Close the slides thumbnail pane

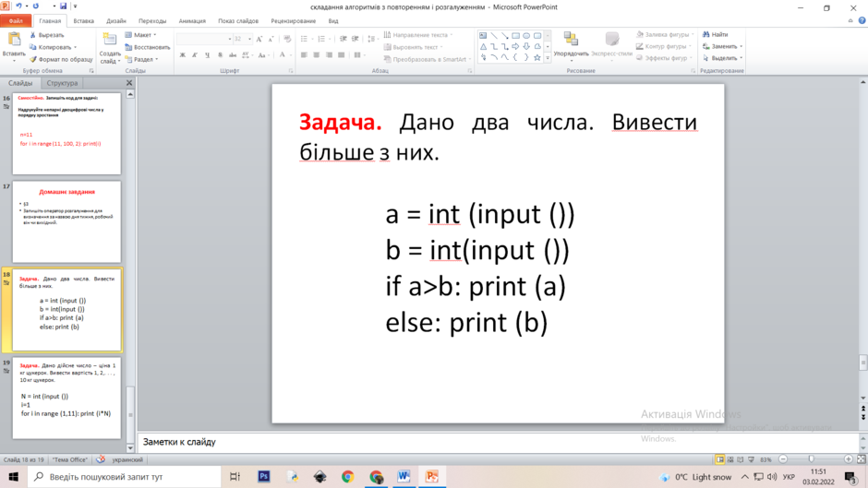click(x=129, y=83)
